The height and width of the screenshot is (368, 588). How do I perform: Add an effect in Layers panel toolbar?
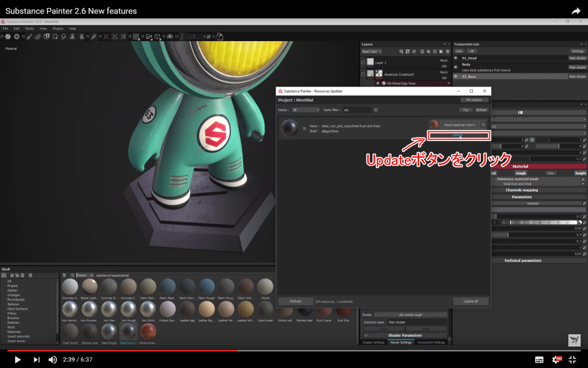[401, 52]
